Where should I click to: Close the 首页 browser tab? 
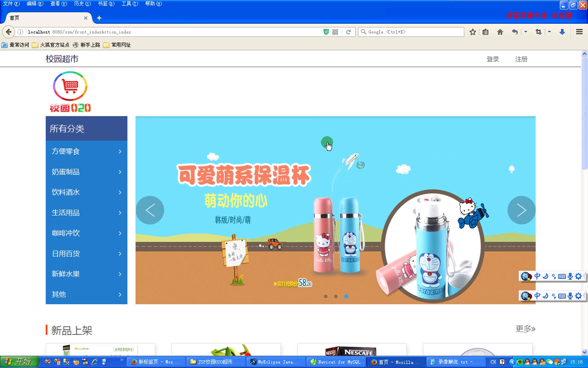(85, 18)
